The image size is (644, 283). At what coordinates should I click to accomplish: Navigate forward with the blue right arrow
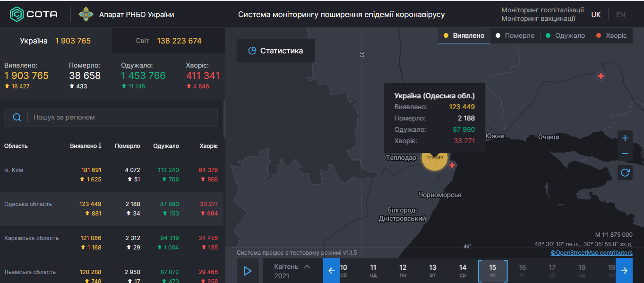tap(625, 270)
